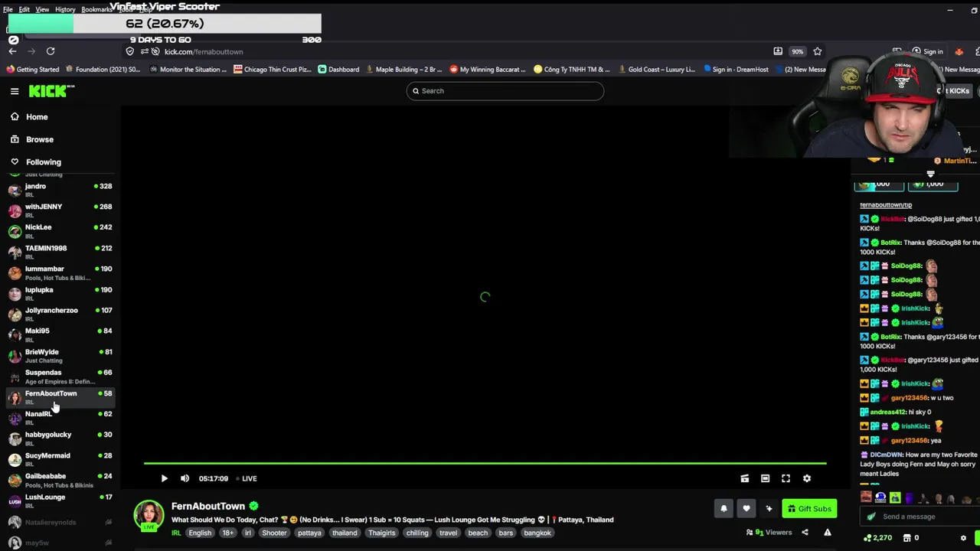Click the pattaya tag
This screenshot has height=551, width=980.
click(x=309, y=533)
